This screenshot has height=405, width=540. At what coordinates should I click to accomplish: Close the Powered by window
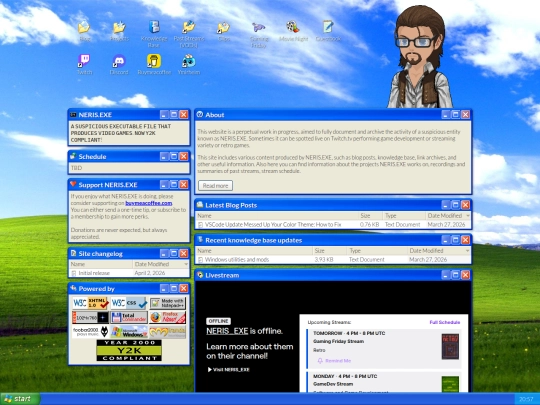tap(184, 288)
